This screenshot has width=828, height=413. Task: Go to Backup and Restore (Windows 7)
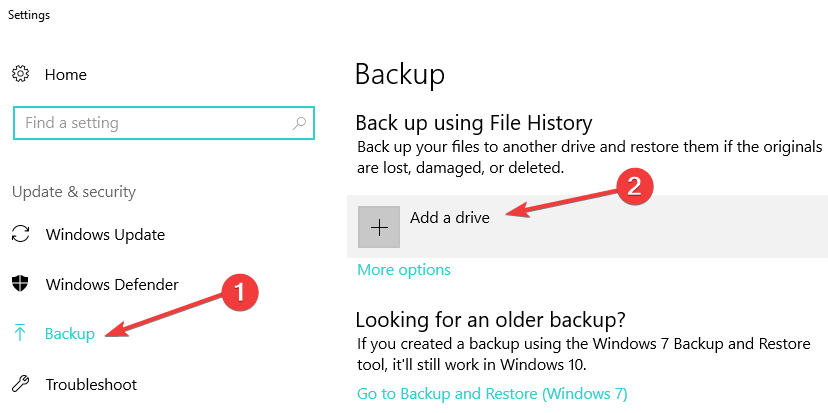[x=492, y=394]
